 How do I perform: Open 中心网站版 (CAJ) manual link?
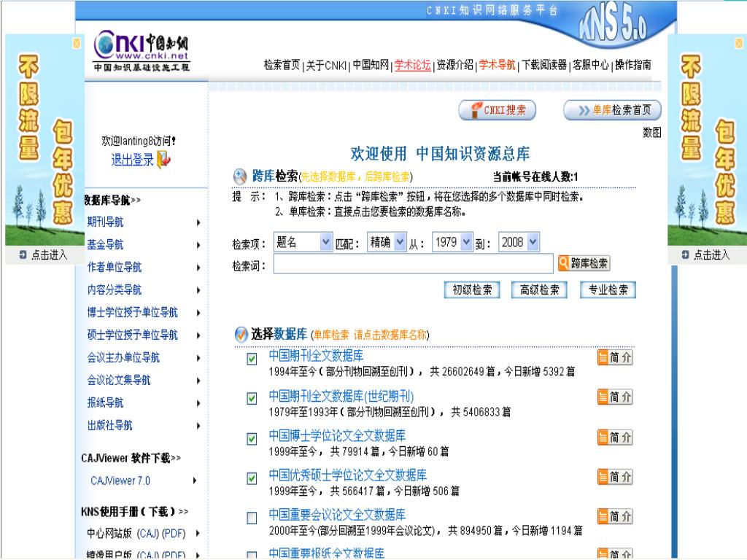coord(148,534)
